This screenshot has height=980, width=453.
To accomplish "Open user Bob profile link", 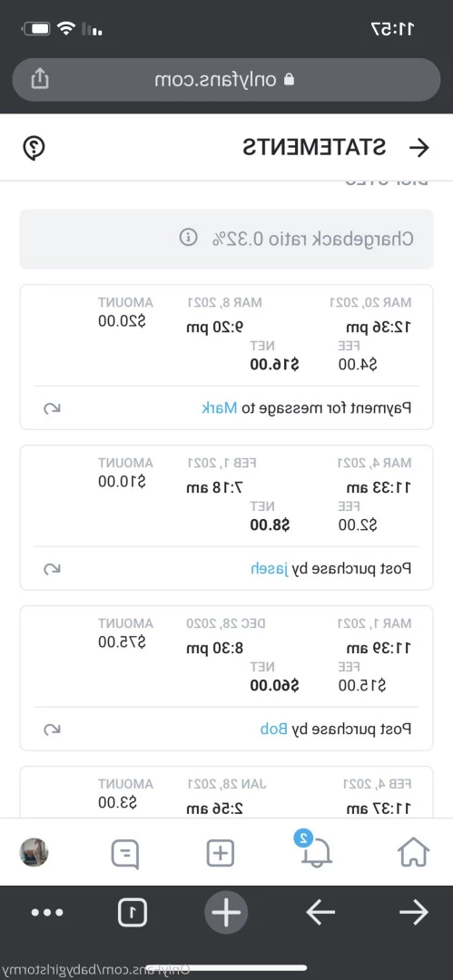I will pos(273,729).
